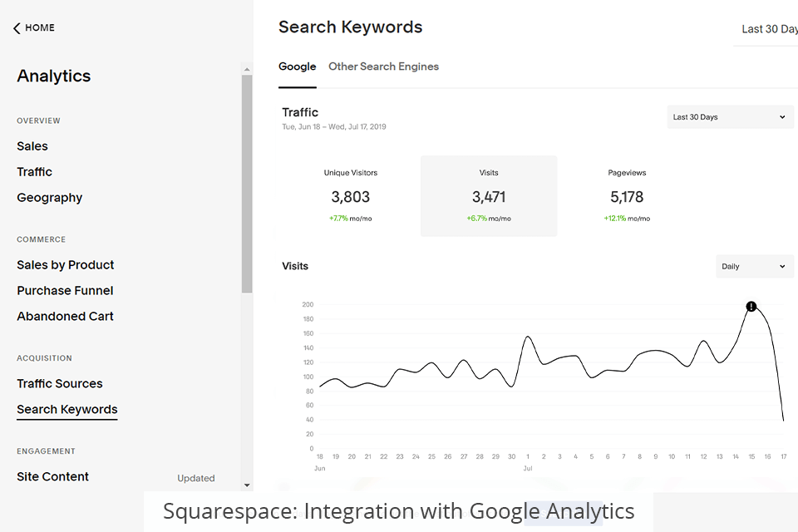The width and height of the screenshot is (798, 532).
Task: Click the sidebar vertical scrollbar thumb
Action: point(247,183)
